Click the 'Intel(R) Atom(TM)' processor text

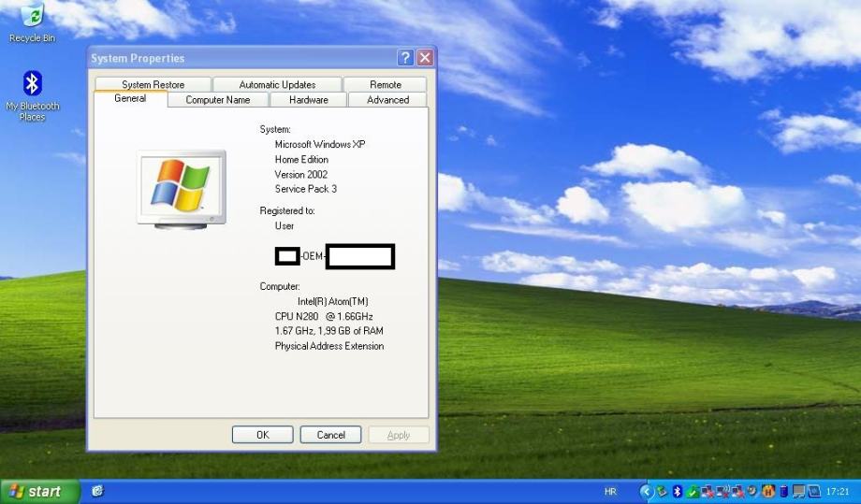click(x=333, y=302)
